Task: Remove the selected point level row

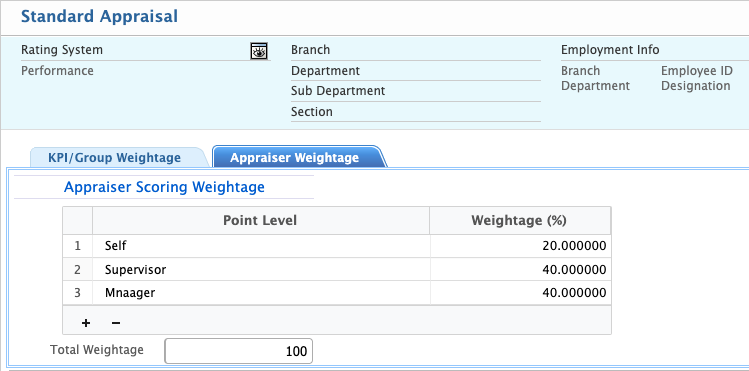Action: [x=116, y=323]
